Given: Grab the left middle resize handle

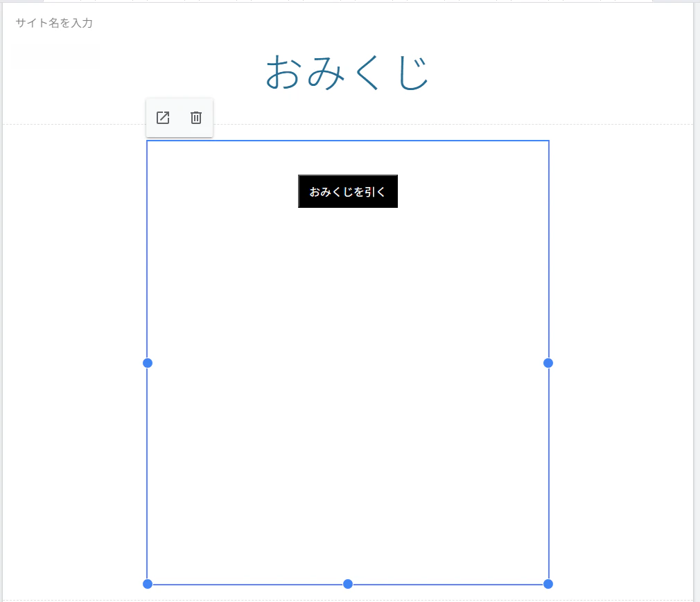Looking at the screenshot, I should pyautogui.click(x=148, y=363).
